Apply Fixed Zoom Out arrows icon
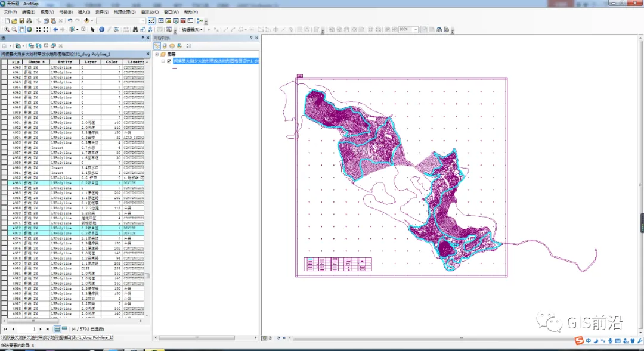The image size is (644, 351). click(x=45, y=30)
